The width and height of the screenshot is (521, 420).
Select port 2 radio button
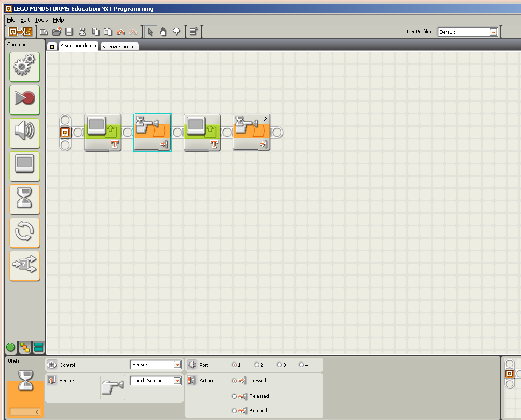tap(257, 365)
